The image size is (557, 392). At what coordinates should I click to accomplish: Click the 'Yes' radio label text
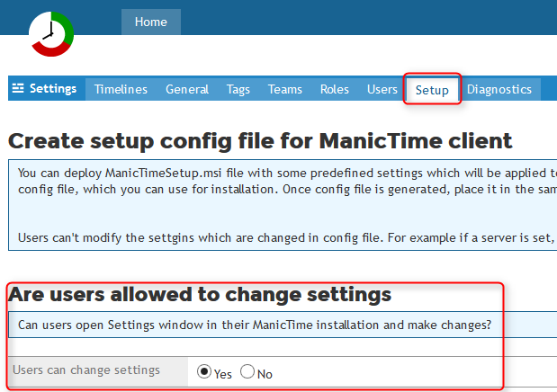[x=223, y=374]
